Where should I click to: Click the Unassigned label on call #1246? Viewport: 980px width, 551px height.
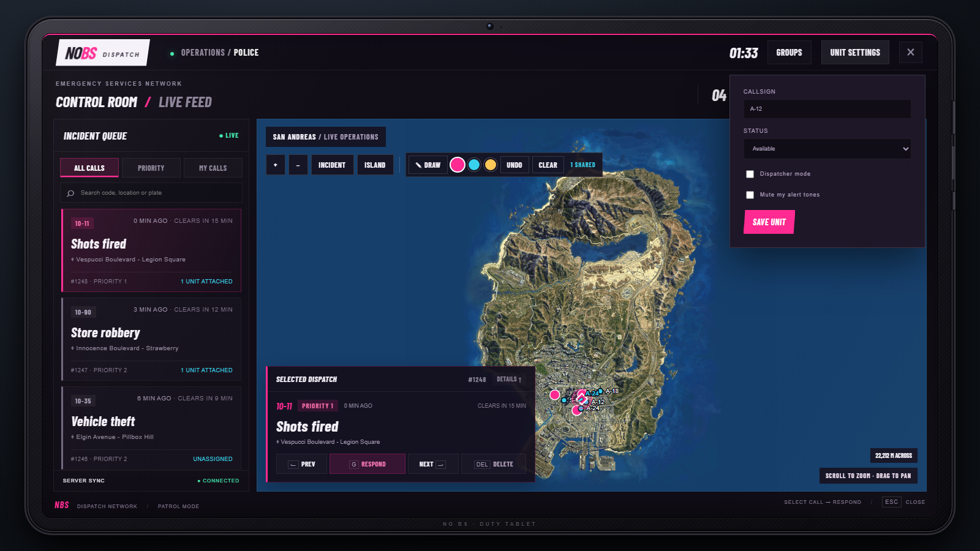click(213, 459)
